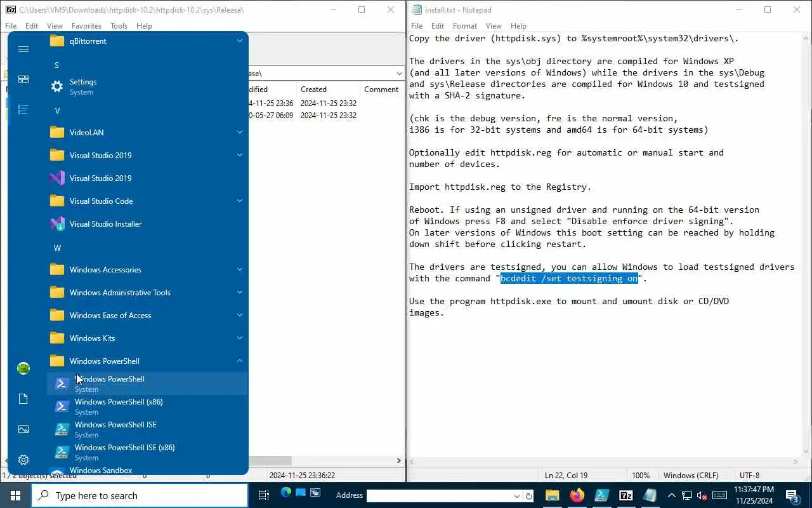Open the 7-Zip path dropdown

pos(398,74)
